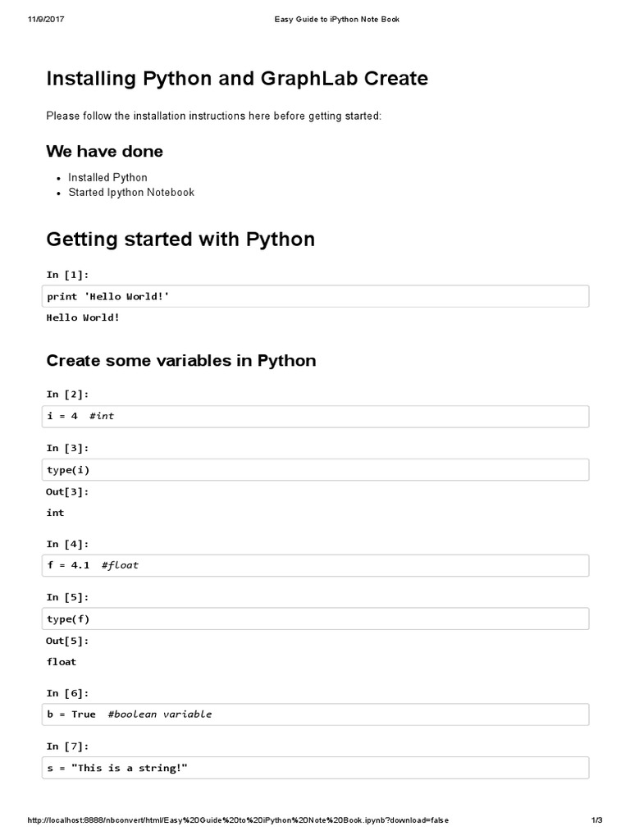Click the 'In [1]:' prompt label
This screenshot has width=630, height=840.
pos(67,275)
